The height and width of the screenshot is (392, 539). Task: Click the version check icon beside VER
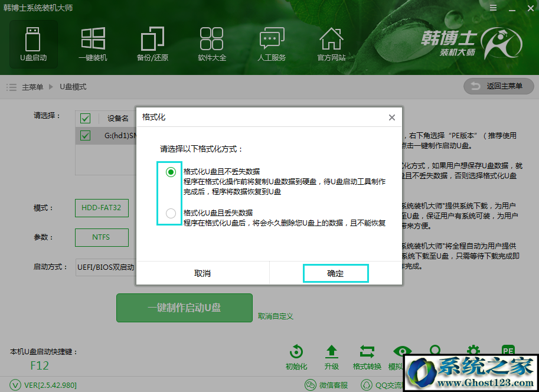(15, 385)
